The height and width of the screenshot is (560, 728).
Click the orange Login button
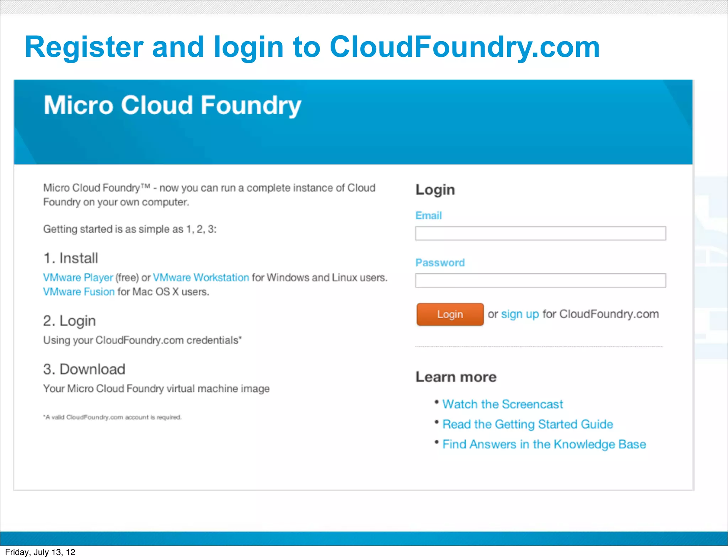coord(450,314)
